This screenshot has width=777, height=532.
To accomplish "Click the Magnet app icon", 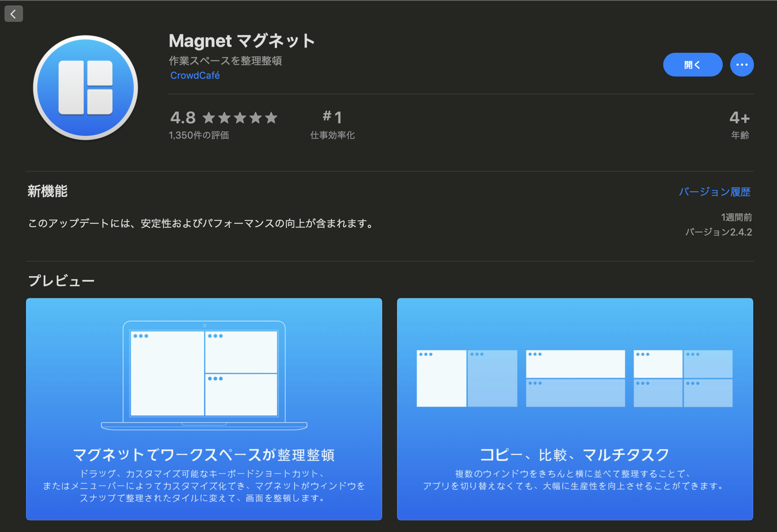I will [x=86, y=88].
